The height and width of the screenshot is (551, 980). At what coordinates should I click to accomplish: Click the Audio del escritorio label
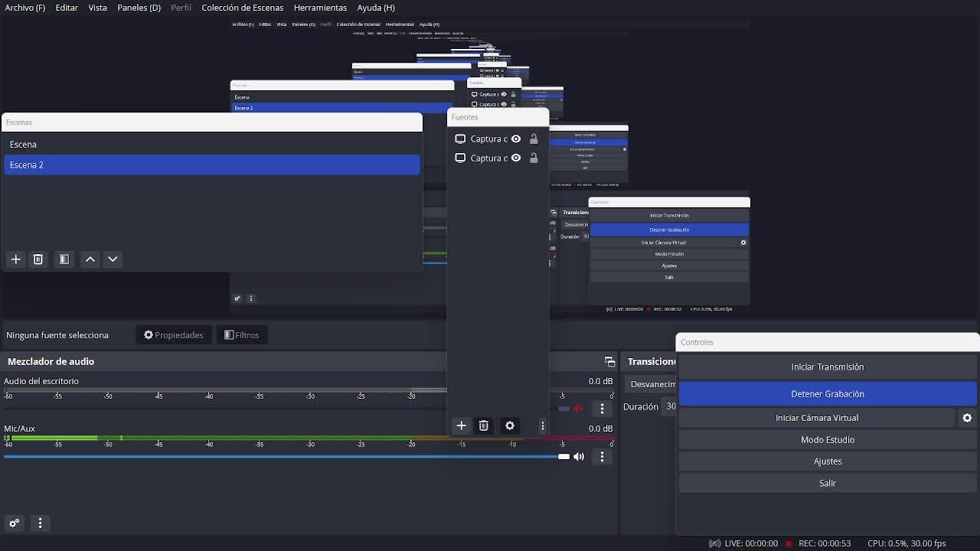coord(41,381)
